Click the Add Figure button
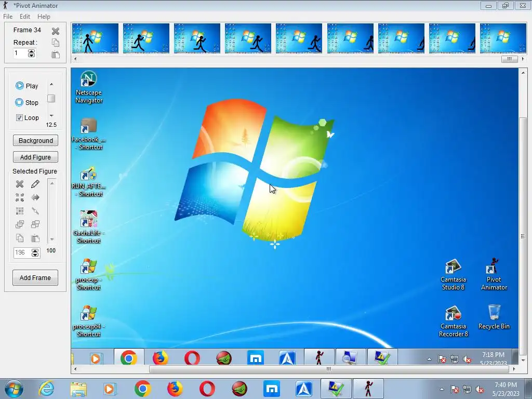 [x=36, y=157]
